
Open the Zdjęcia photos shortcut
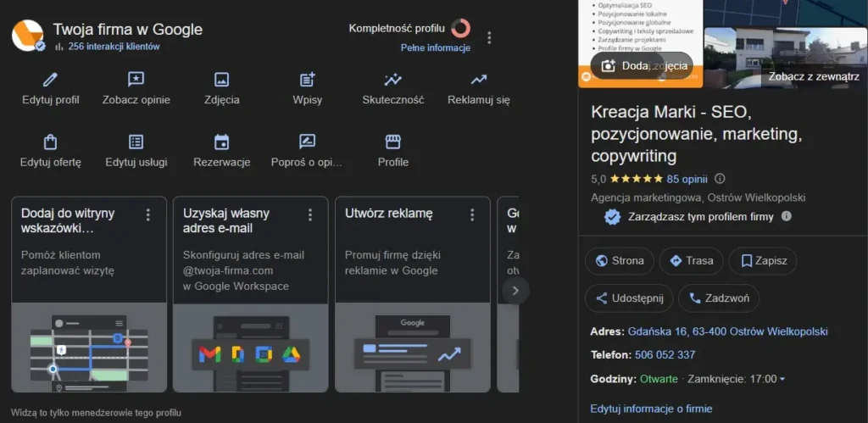pos(221,89)
